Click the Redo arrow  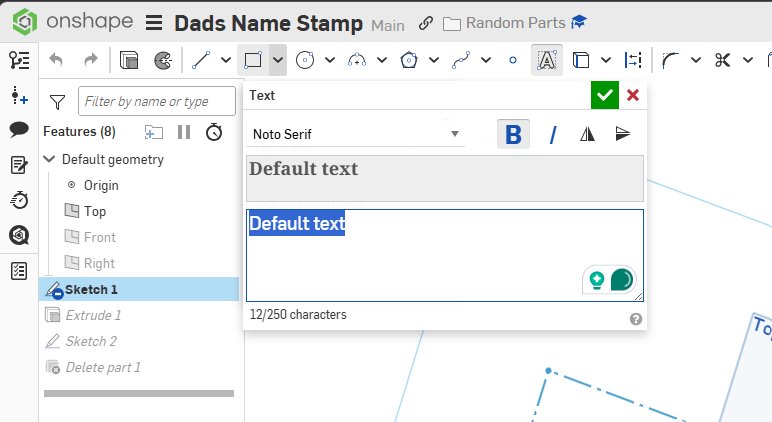[x=91, y=60]
